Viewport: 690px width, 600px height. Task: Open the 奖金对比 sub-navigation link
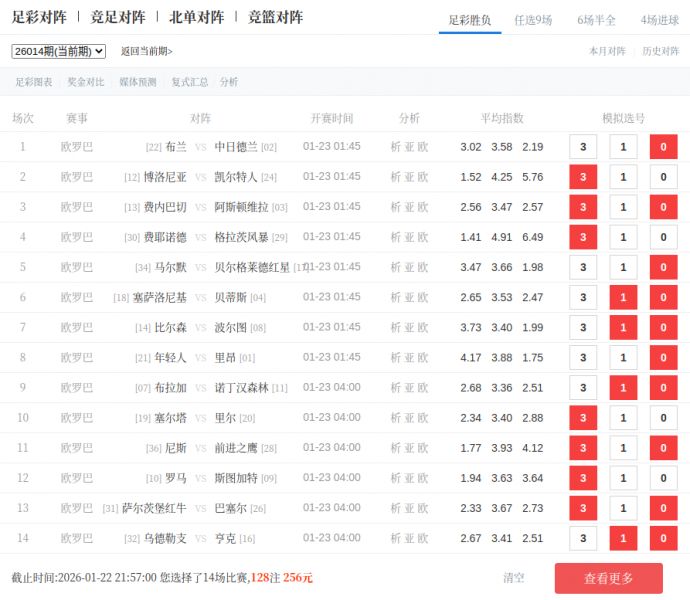[86, 82]
